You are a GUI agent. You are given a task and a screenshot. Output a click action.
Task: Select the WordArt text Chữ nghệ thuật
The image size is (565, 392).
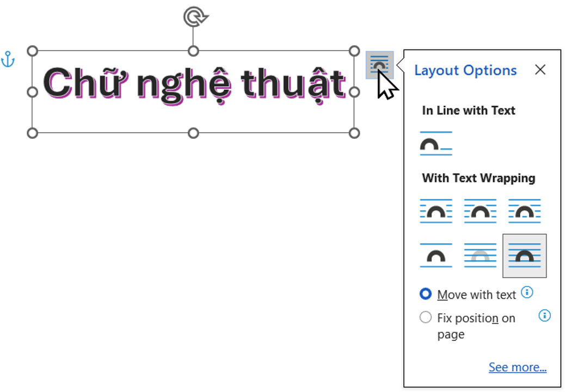(x=193, y=85)
